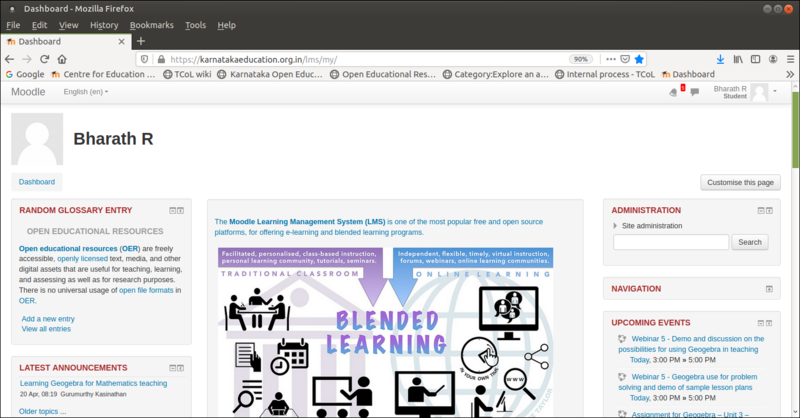Close the Dashboard tab
Image resolution: width=800 pixels, height=418 pixels.
121,42
